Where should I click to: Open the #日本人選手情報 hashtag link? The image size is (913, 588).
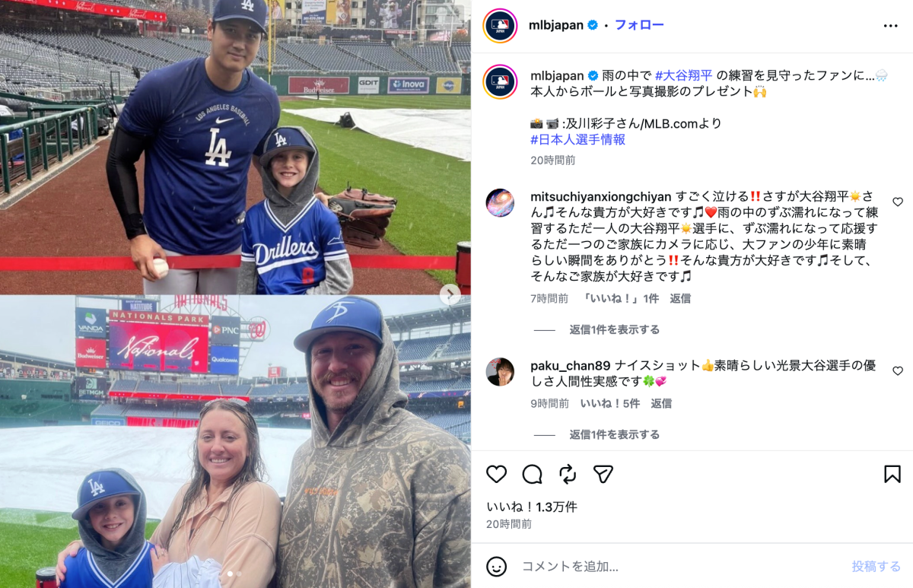577,139
